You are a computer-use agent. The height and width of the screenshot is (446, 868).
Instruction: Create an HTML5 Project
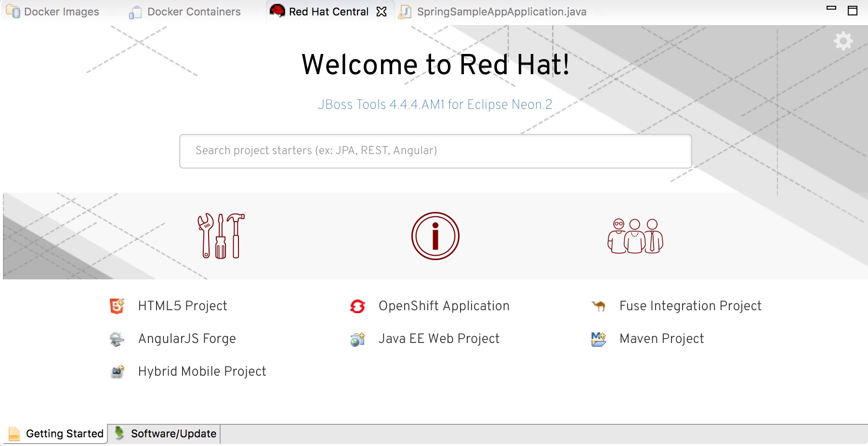click(183, 306)
